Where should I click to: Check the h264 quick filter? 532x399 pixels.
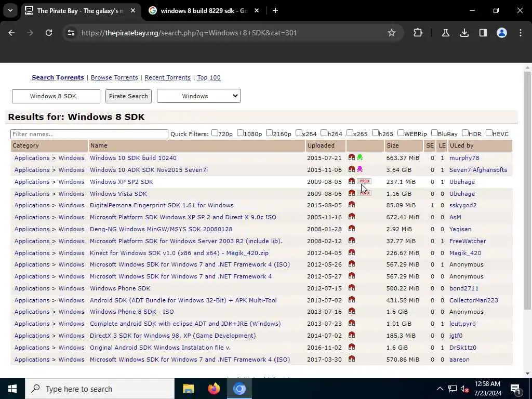(x=324, y=132)
